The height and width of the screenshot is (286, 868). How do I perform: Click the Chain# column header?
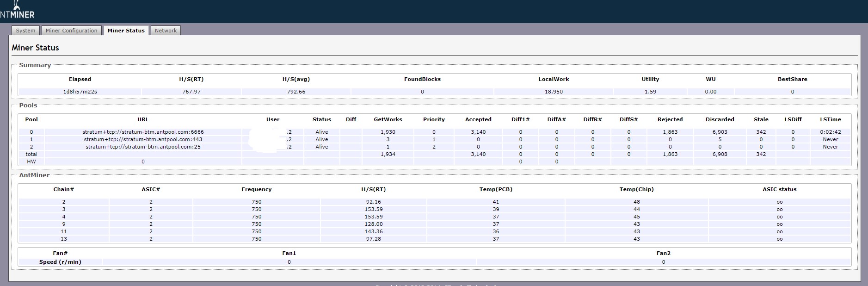pyautogui.click(x=64, y=189)
